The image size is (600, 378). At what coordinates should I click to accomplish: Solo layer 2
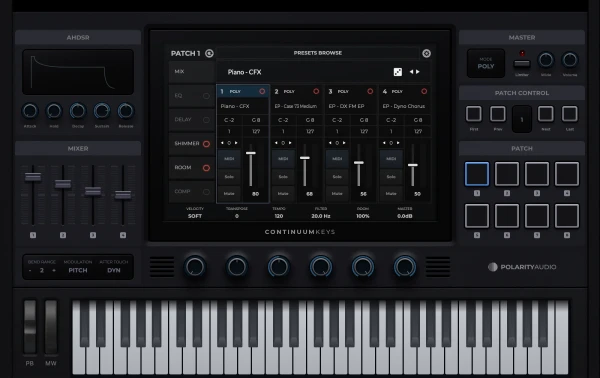pos(283,177)
